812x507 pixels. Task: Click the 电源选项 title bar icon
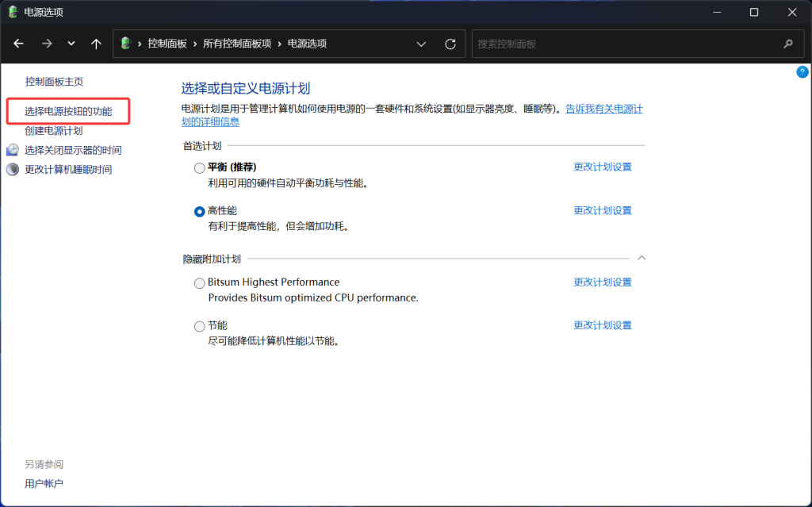point(13,12)
